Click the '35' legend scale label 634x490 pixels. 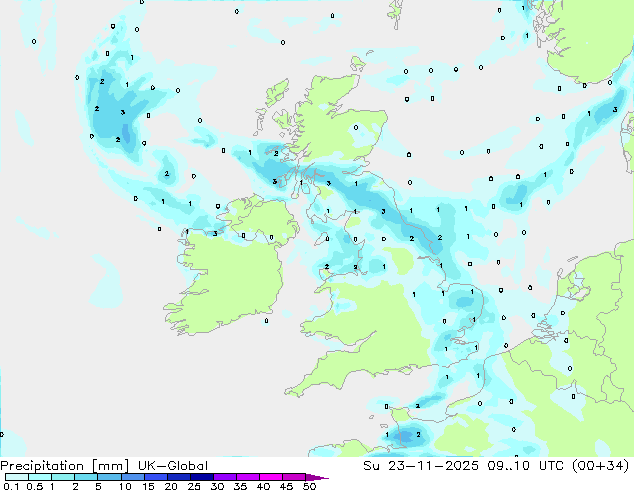point(240,486)
